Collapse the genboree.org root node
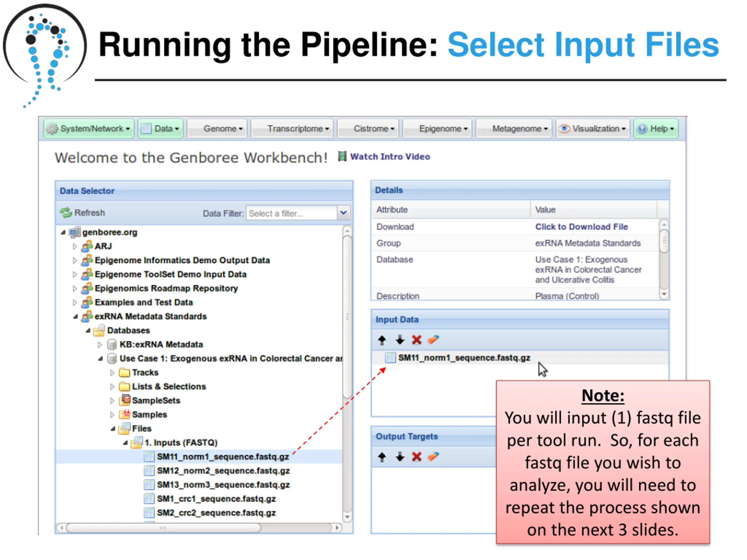 (x=63, y=232)
